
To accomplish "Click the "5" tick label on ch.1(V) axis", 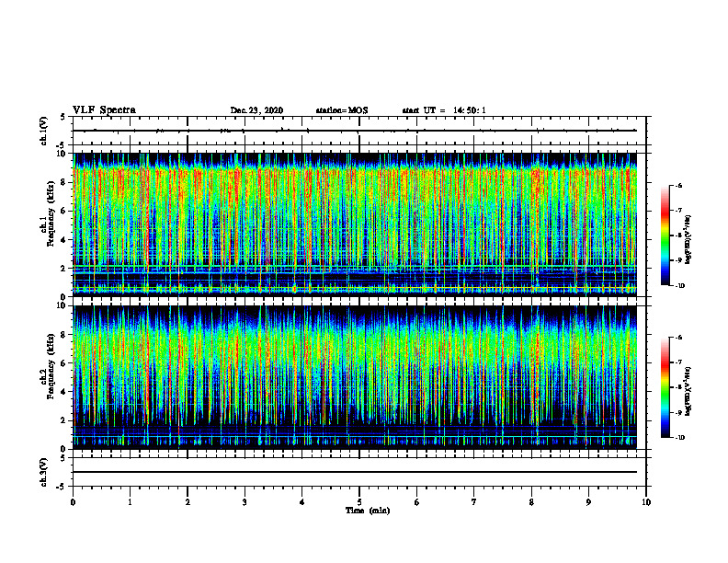I will coord(63,118).
